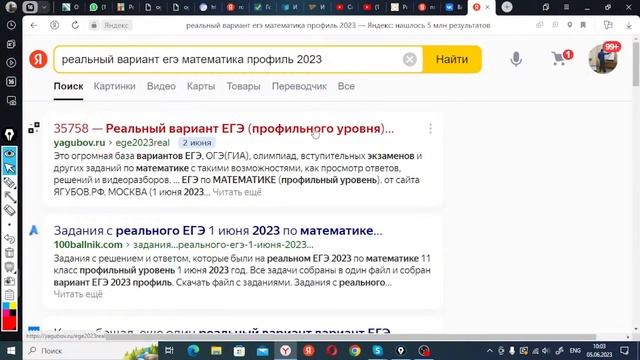Choose the double-headed arrow line tool
The width and height of the screenshot is (640, 360).
(9, 197)
